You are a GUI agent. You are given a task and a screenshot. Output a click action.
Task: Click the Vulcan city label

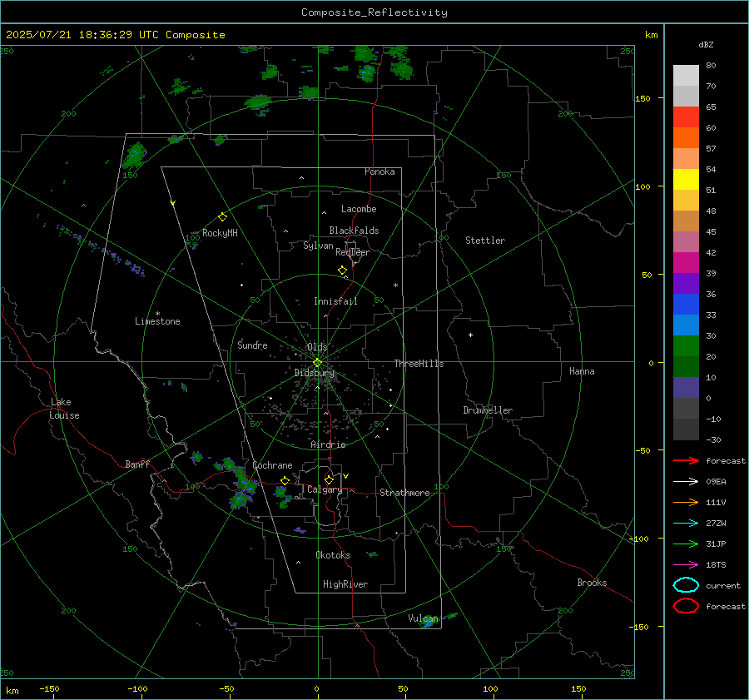click(x=424, y=618)
